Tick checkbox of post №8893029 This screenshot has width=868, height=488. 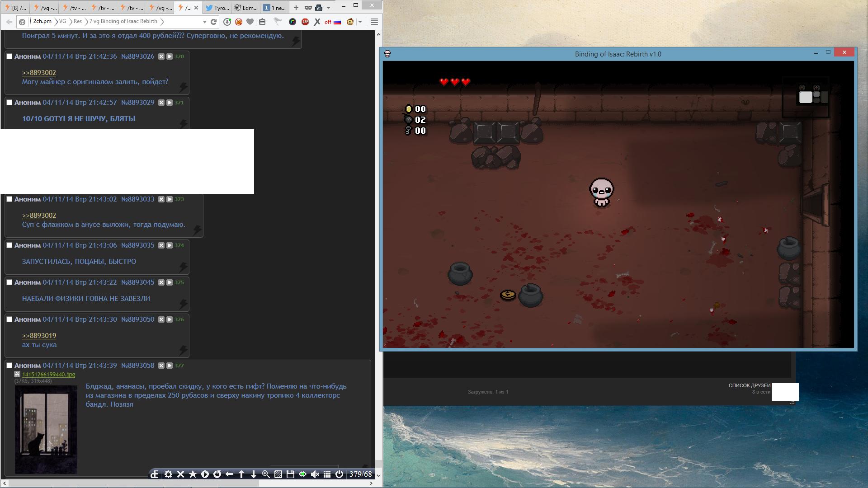[9, 103]
